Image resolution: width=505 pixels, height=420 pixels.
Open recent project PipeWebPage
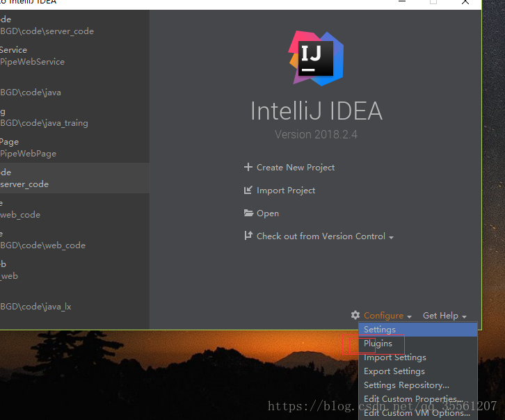click(x=74, y=147)
